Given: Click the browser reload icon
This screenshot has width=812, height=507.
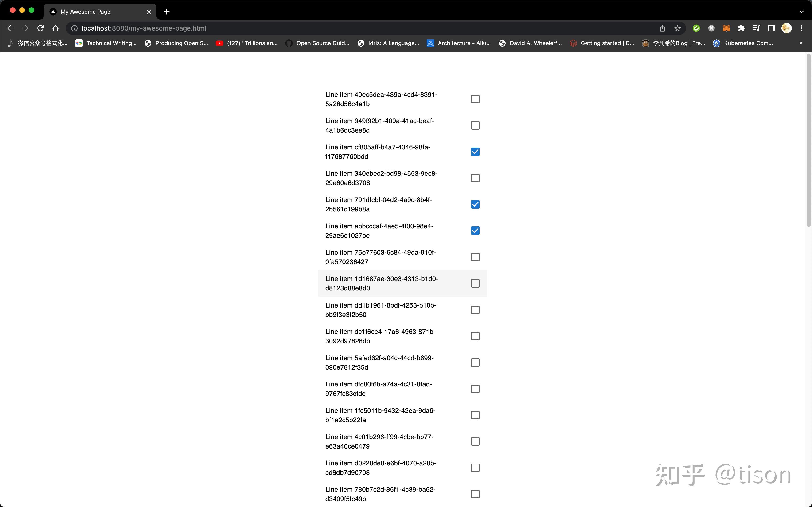Looking at the screenshot, I should [41, 28].
